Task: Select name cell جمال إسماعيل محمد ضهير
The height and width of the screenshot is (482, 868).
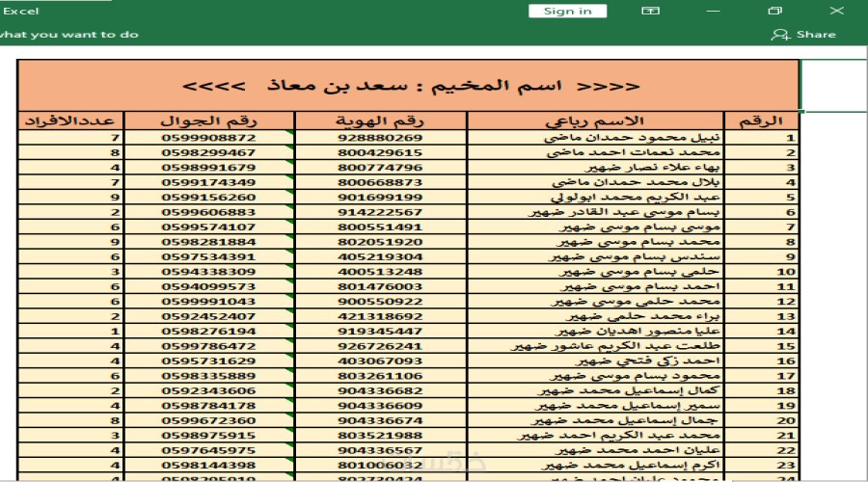Action: click(595, 420)
